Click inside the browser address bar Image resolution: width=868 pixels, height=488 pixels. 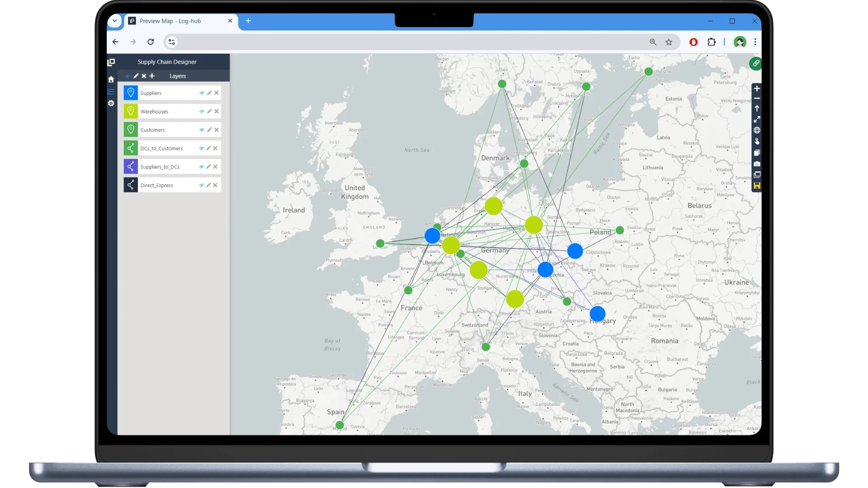(x=407, y=42)
